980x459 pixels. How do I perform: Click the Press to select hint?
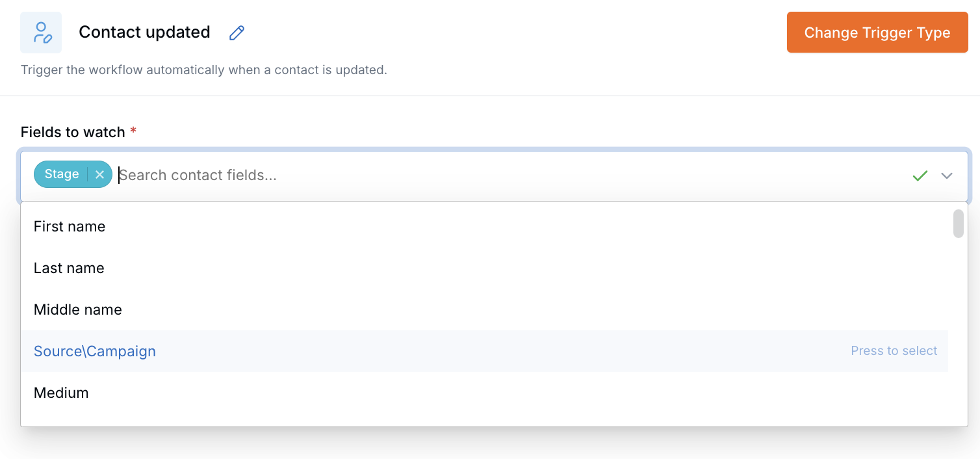tap(894, 351)
